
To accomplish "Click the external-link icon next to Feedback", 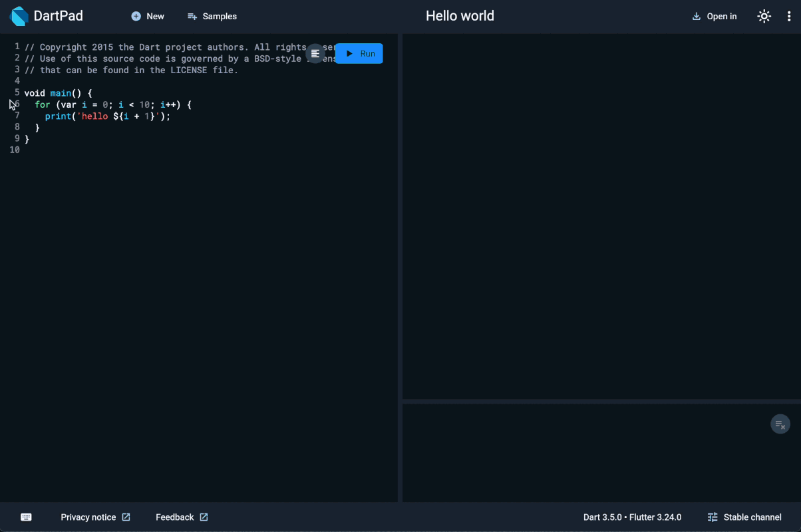I will [204, 517].
